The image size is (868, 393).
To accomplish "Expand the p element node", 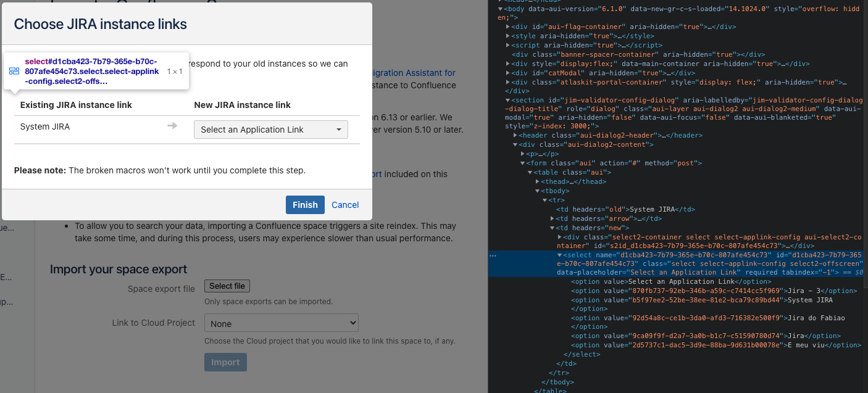I will click(x=523, y=154).
